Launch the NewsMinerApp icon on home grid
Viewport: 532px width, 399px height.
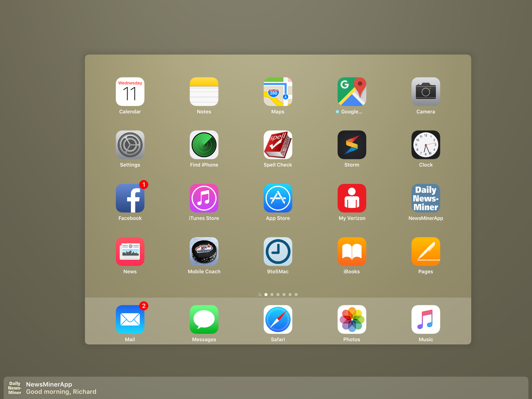tap(425, 198)
